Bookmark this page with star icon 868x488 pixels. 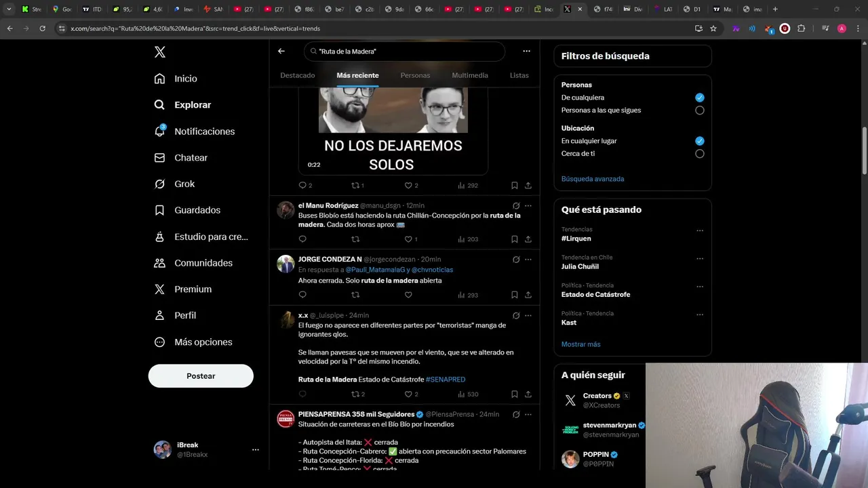713,28
